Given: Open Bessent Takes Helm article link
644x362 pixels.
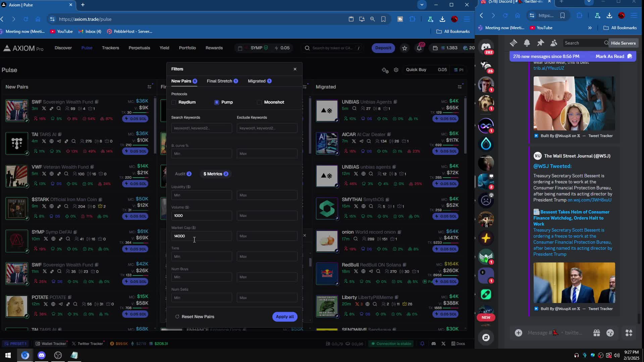Looking at the screenshot, I should click(x=571, y=218).
